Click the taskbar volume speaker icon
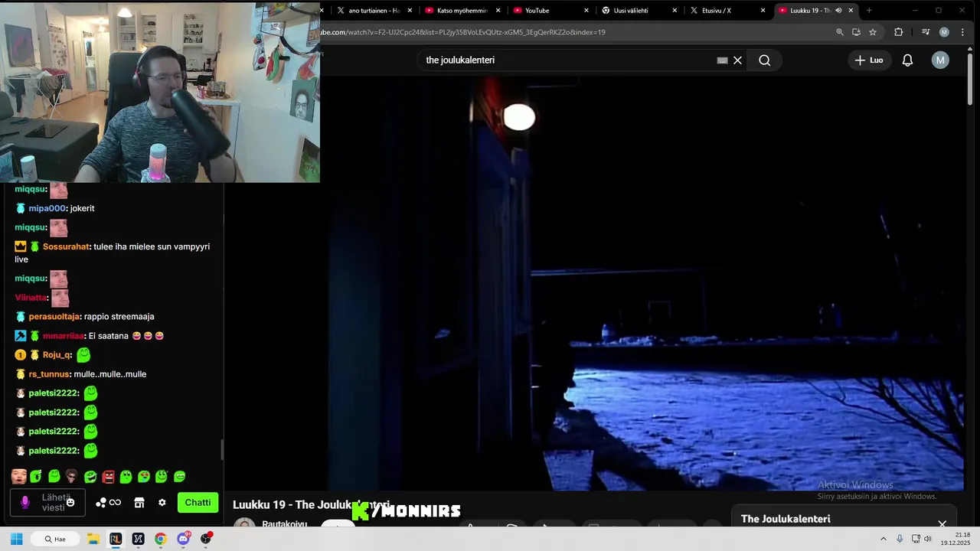Screen dimensions: 980x551 coord(928,539)
